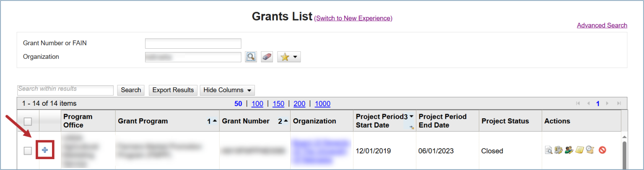Sort by Grant Program column header
Image resolution: width=644 pixels, height=170 pixels.
click(x=143, y=121)
